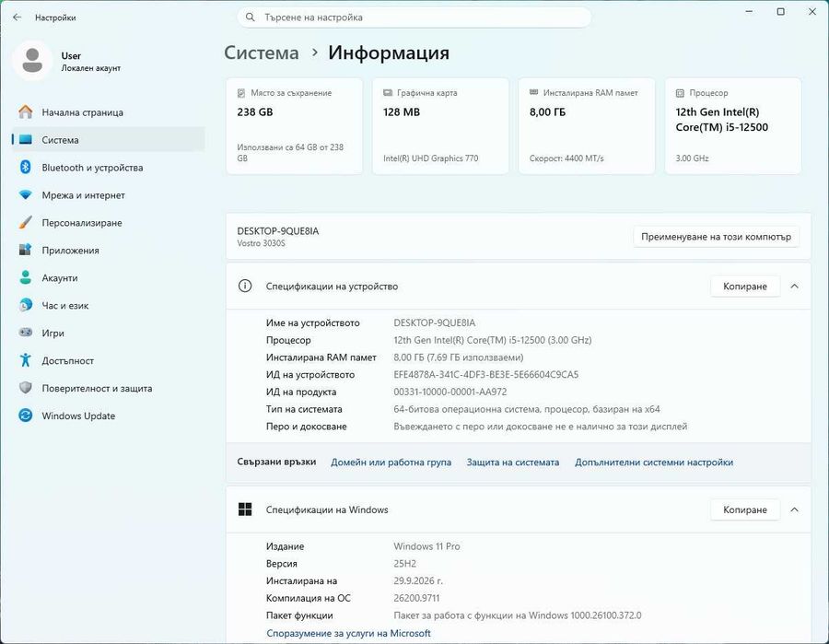The height and width of the screenshot is (644, 829).
Task: Open the Графична карта 128 MB card
Action: (440, 126)
